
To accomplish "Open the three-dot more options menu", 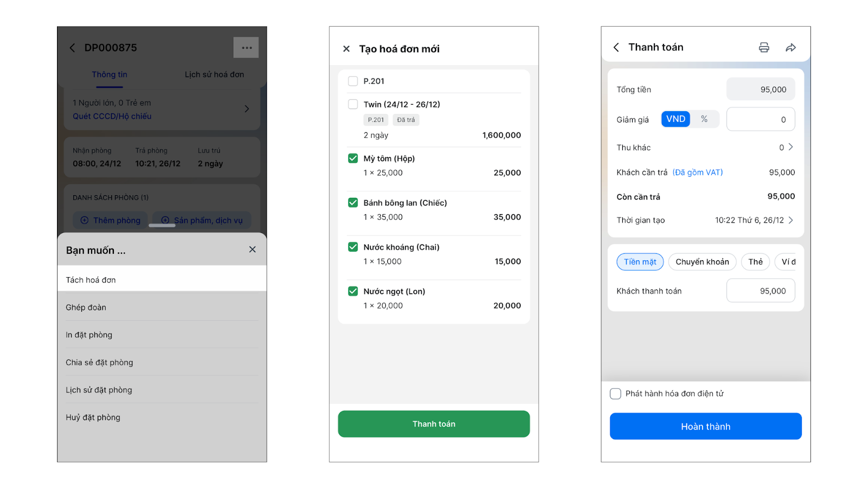I will coord(246,48).
